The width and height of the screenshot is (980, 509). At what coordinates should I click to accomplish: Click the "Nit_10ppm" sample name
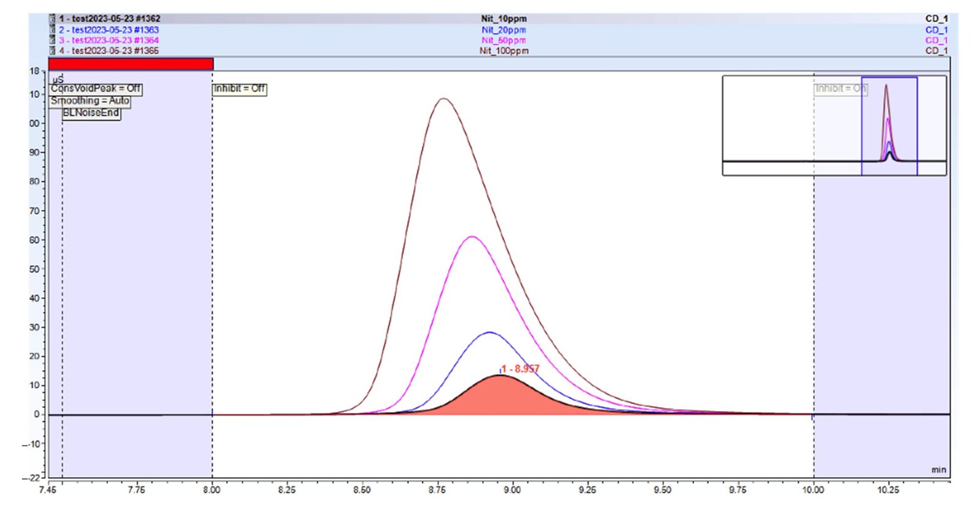tap(503, 19)
